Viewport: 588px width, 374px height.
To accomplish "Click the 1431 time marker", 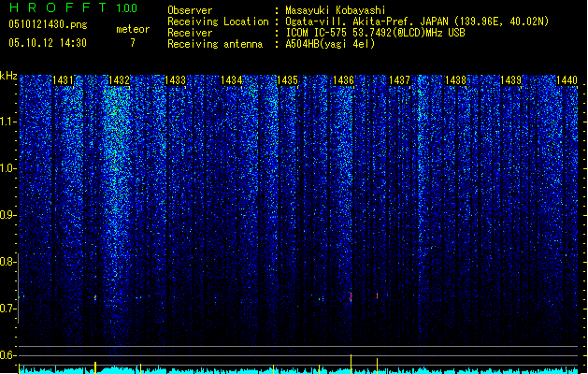I will click(63, 80).
